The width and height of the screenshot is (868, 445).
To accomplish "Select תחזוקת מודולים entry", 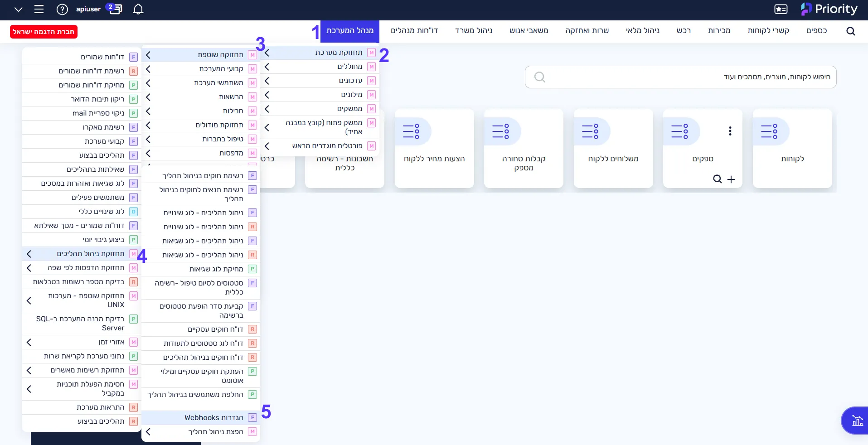I will coord(201,125).
